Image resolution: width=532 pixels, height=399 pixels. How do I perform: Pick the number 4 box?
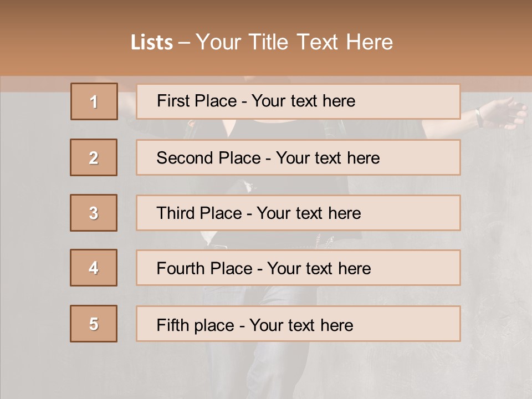pos(94,268)
